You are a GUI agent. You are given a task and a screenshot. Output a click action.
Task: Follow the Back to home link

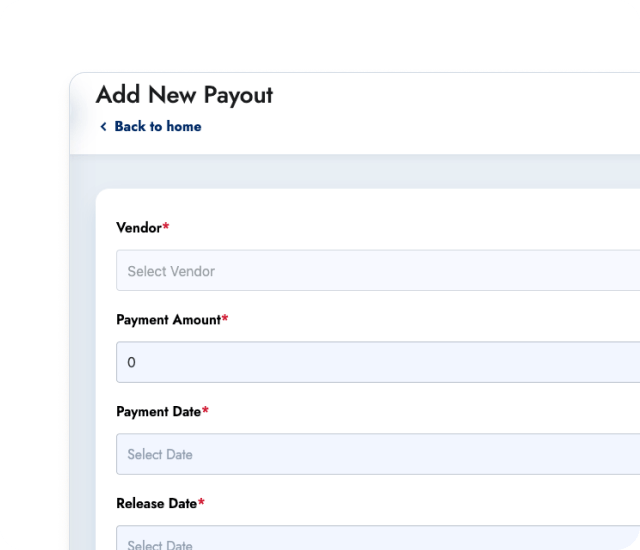coord(157,127)
